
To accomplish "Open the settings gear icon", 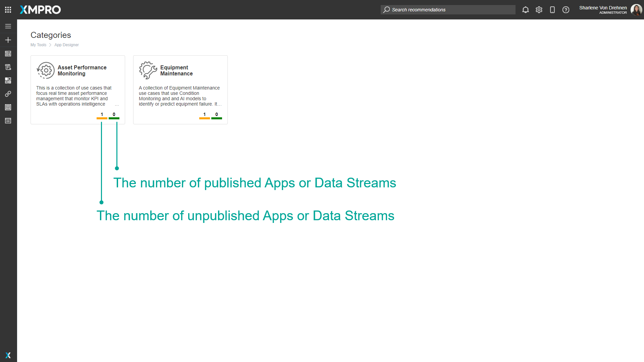I will click(539, 10).
